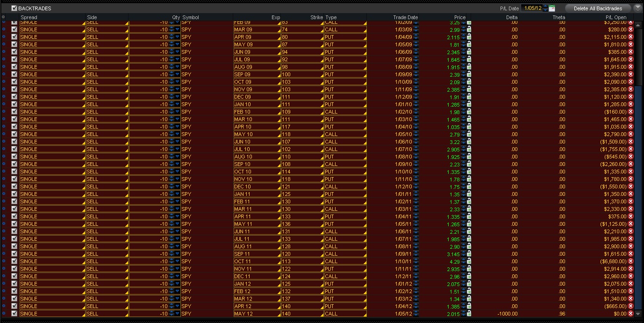Uncheck the BACKTRADES section checkbox

pos(14,8)
